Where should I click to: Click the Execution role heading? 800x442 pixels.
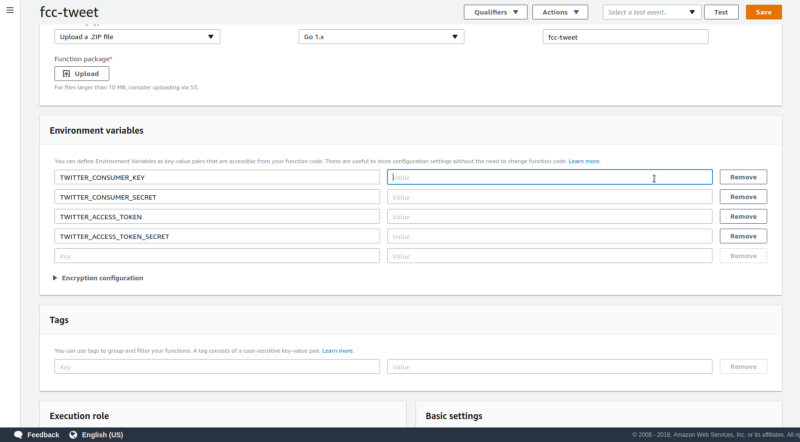(79, 416)
